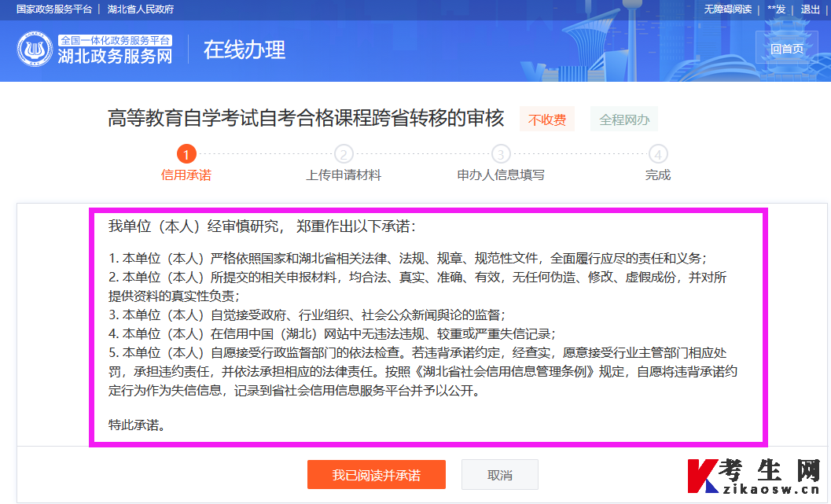
Task: Click pledge item 4 about 信用中国（湖北）
Action: 333,334
